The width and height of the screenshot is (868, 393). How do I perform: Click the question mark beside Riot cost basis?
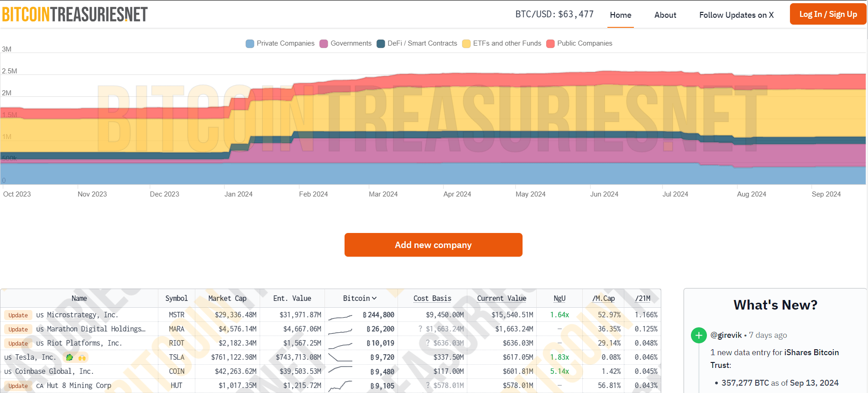pyautogui.click(x=428, y=343)
